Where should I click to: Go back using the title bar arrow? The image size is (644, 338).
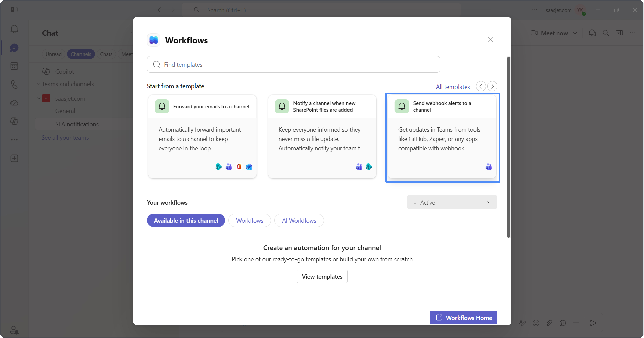(159, 10)
